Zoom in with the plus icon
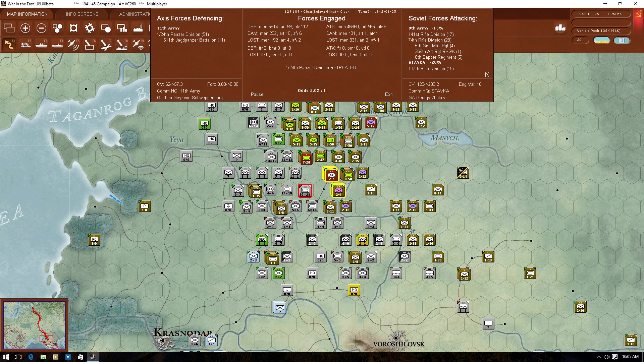Screen dimensions: 644x362 pyautogui.click(x=25, y=28)
